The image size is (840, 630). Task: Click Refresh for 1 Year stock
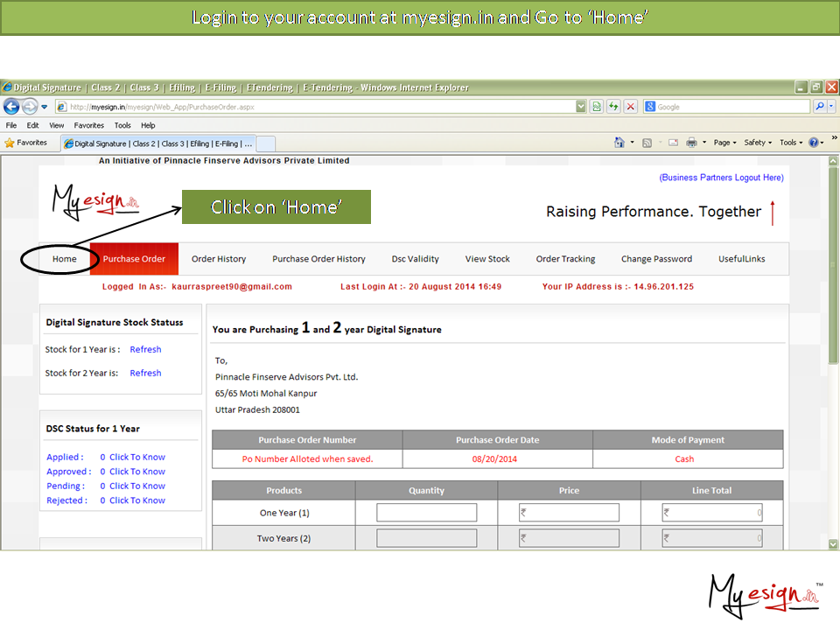[145, 349]
